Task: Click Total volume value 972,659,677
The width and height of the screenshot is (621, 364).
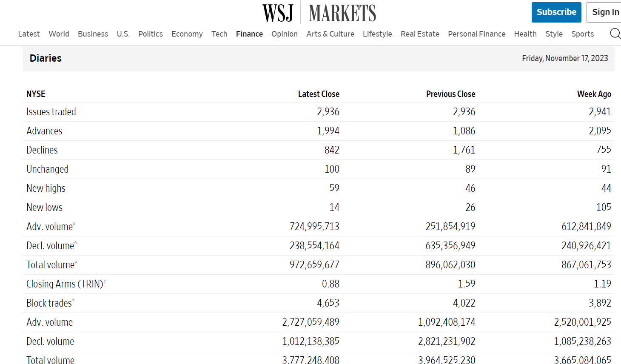Action: pos(314,265)
